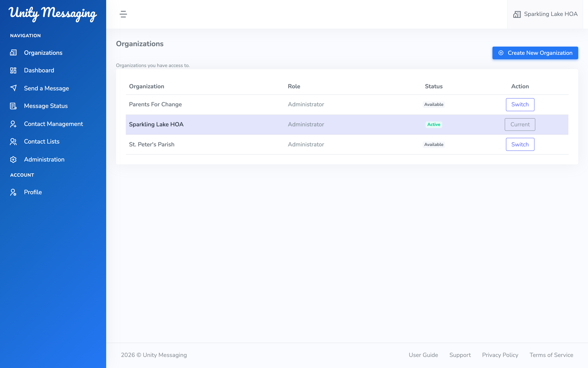588x368 pixels.
Task: Click the Organization column header
Action: pos(147,86)
